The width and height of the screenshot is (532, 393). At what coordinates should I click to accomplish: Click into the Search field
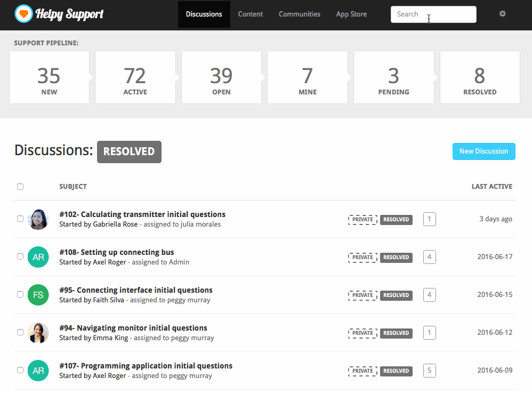pyautogui.click(x=433, y=14)
